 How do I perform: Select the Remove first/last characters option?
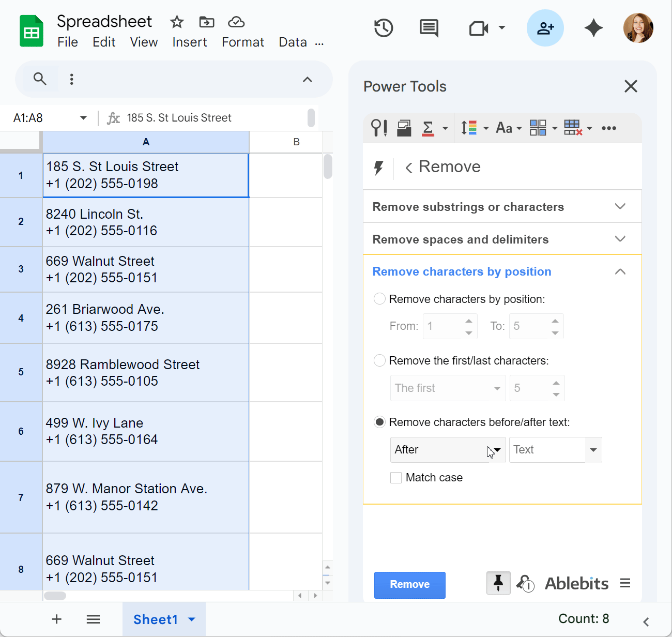point(379,360)
